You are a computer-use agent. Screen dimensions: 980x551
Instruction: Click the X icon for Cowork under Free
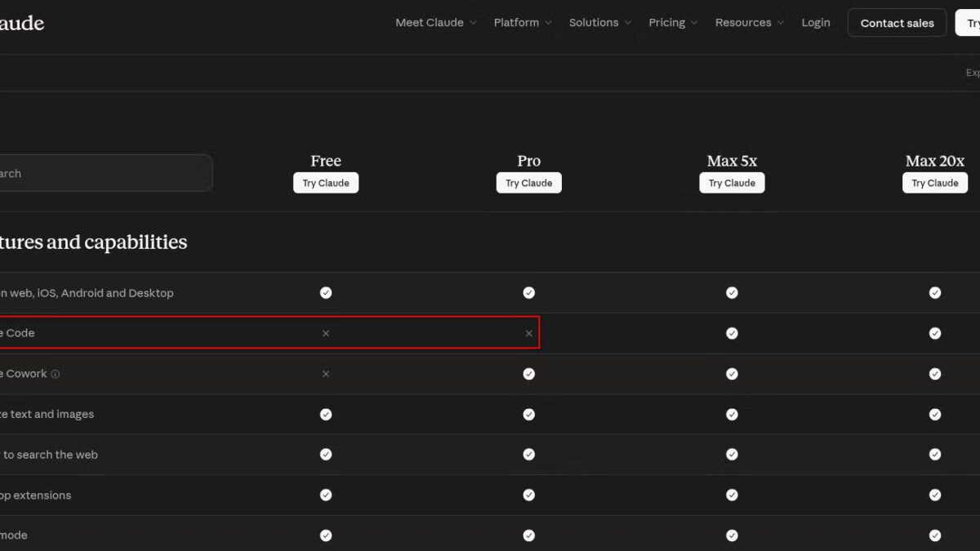tap(326, 374)
